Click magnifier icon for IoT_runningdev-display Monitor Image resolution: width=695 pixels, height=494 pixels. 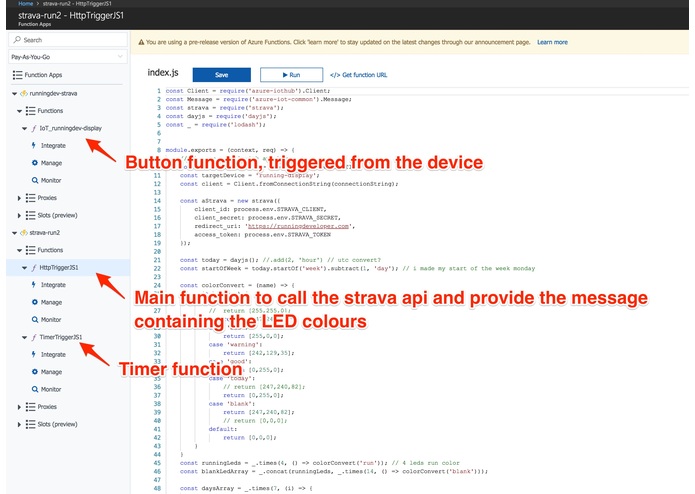[35, 180]
